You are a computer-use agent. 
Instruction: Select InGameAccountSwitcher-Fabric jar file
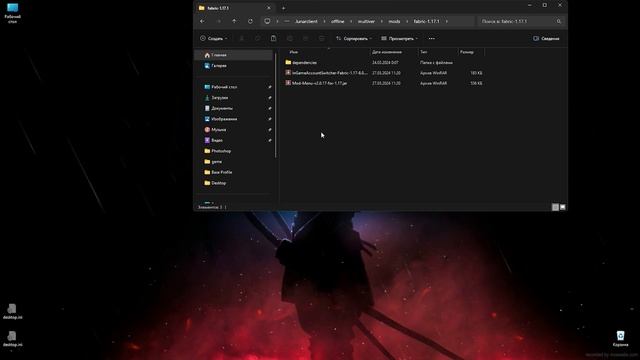pos(384,73)
